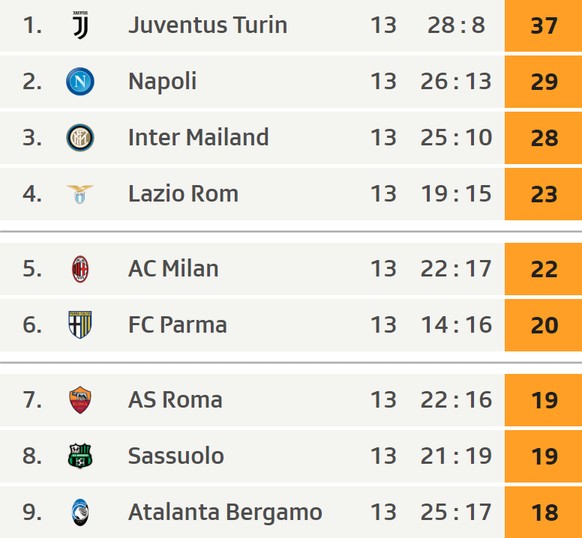The width and height of the screenshot is (582, 538).
Task: Click Juventus points value 37
Action: (x=543, y=26)
